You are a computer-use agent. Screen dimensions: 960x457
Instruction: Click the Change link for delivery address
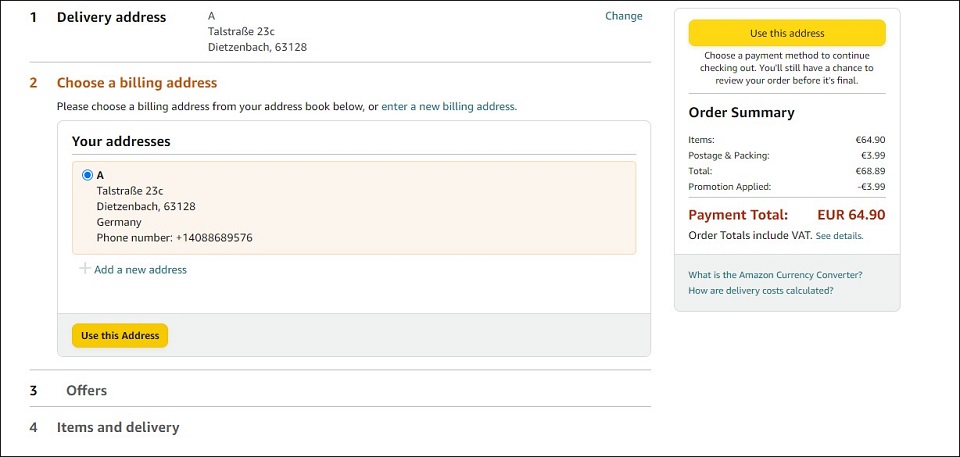click(x=623, y=16)
